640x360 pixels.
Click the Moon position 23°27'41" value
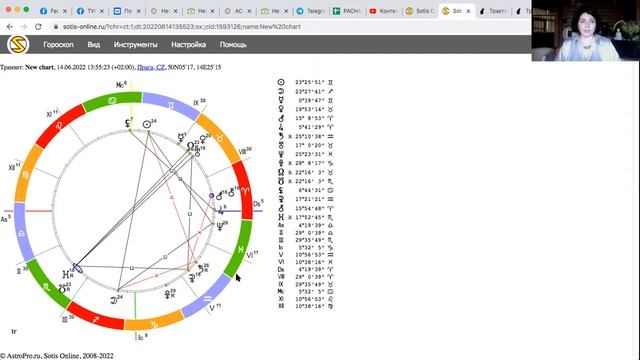310,91
